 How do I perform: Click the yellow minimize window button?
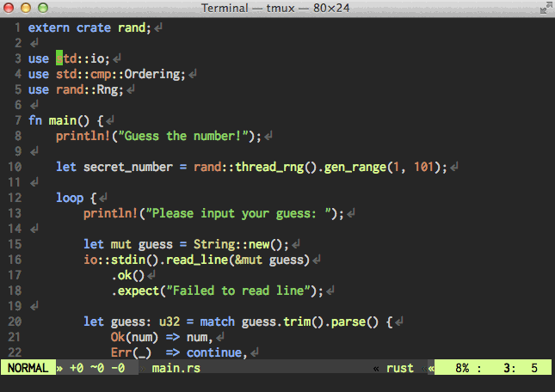pyautogui.click(x=26, y=8)
